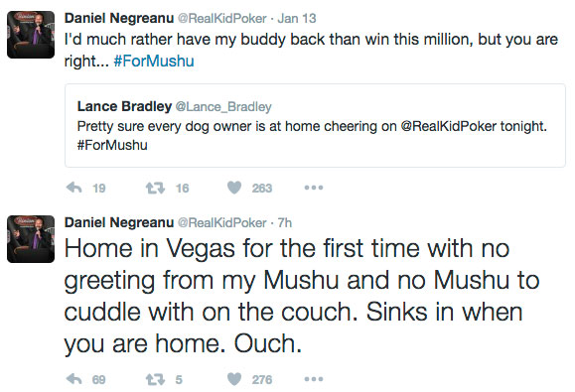Click the Daniel Negreanu name on second tweet
The height and width of the screenshot is (392, 575).
tap(119, 222)
